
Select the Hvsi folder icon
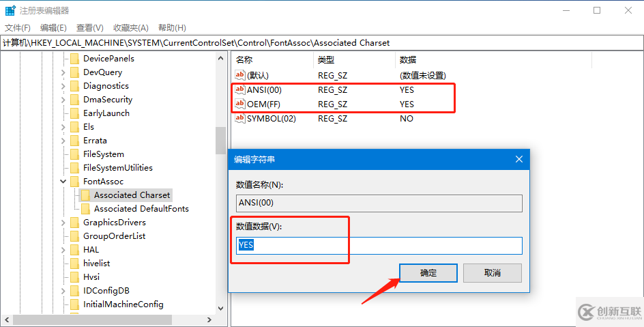click(x=74, y=277)
